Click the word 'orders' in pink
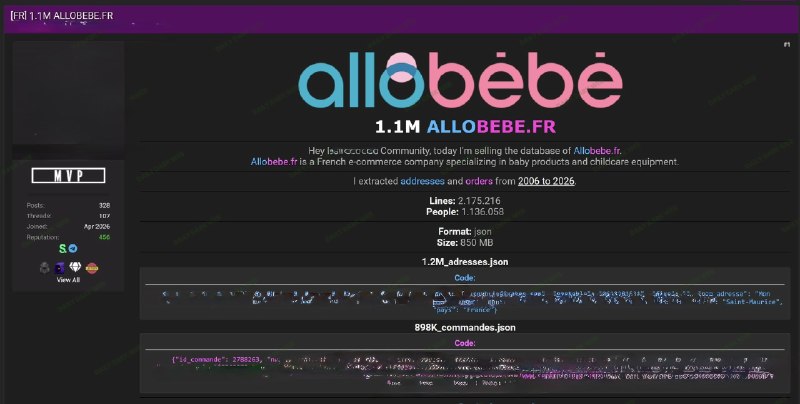Image resolution: width=800 pixels, height=404 pixels. point(479,181)
